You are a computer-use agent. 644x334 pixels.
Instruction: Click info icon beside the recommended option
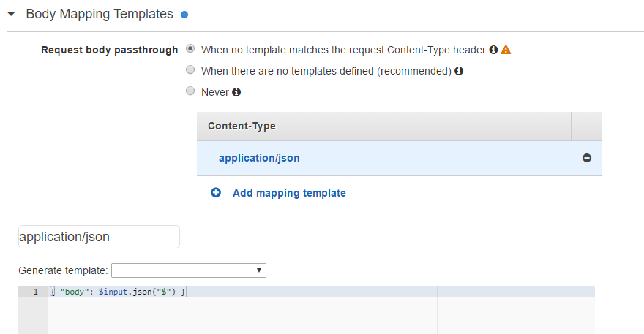click(459, 71)
